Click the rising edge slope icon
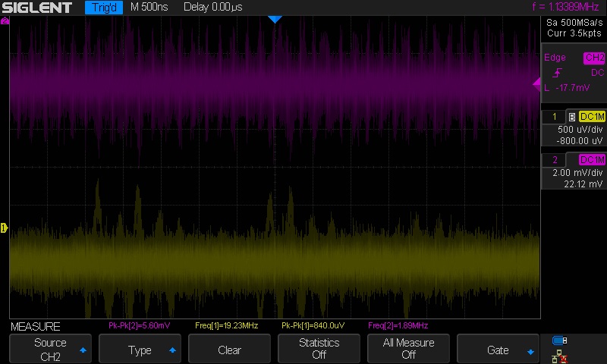607x364 pixels. [x=557, y=73]
